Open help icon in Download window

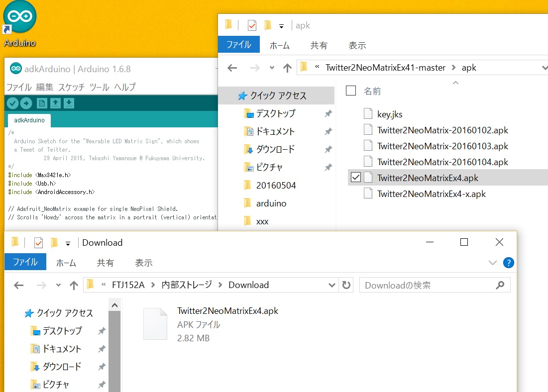tap(508, 263)
